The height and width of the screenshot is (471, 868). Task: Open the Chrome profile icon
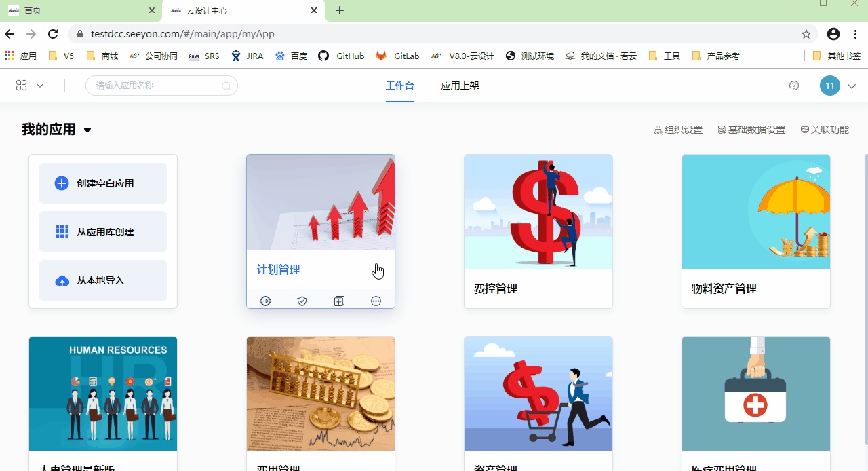click(x=833, y=34)
